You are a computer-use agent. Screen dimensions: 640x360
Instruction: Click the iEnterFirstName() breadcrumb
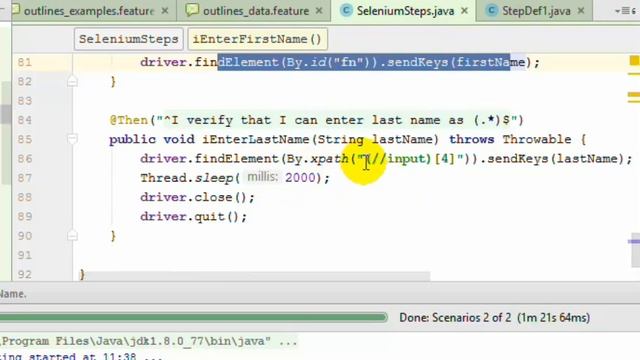tap(257, 39)
